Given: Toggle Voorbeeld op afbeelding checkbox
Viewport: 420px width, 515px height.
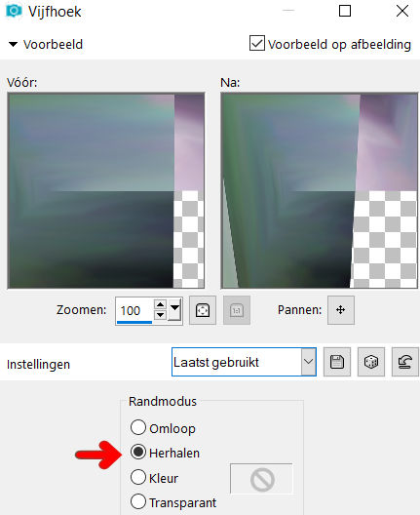Looking at the screenshot, I should pos(257,43).
